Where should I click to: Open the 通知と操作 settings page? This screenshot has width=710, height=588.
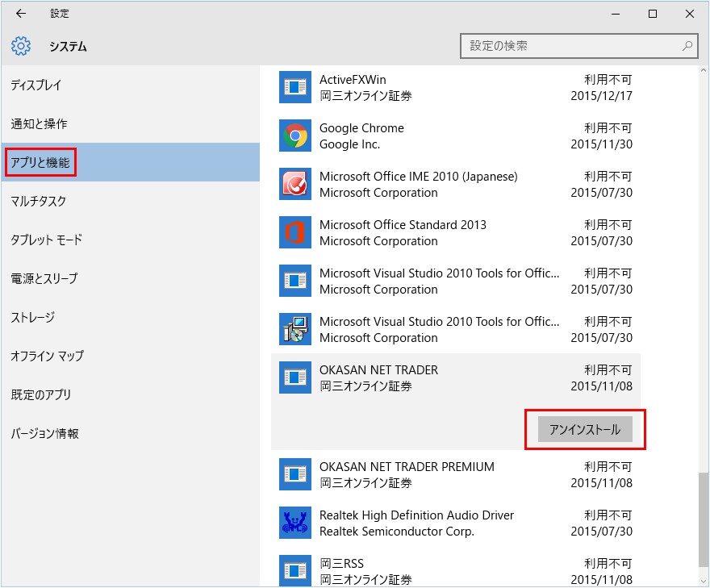[x=131, y=123]
